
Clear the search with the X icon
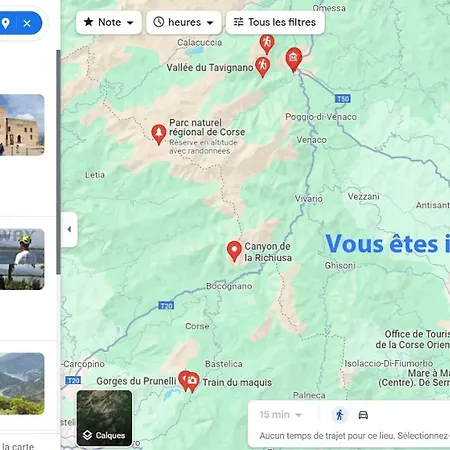coord(27,23)
